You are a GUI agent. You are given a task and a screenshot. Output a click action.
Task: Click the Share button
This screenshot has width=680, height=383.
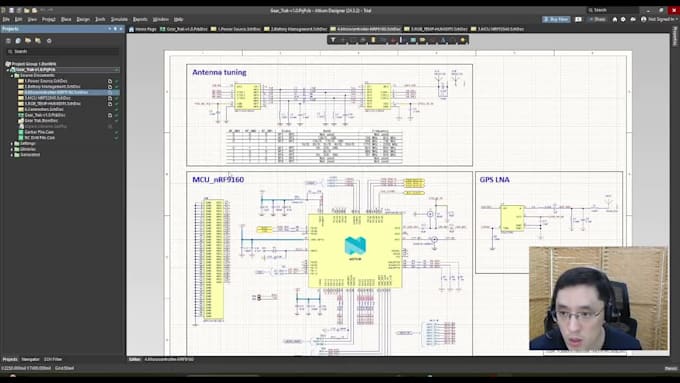coord(598,20)
